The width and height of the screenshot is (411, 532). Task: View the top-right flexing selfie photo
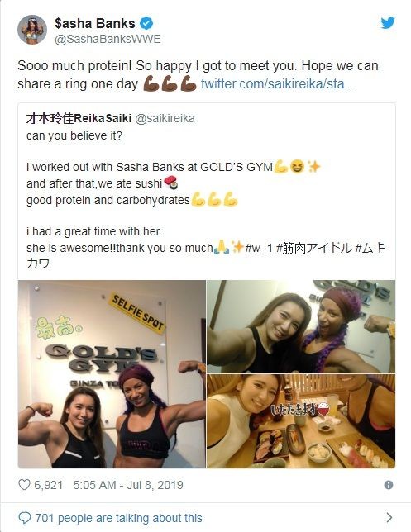pyautogui.click(x=301, y=327)
